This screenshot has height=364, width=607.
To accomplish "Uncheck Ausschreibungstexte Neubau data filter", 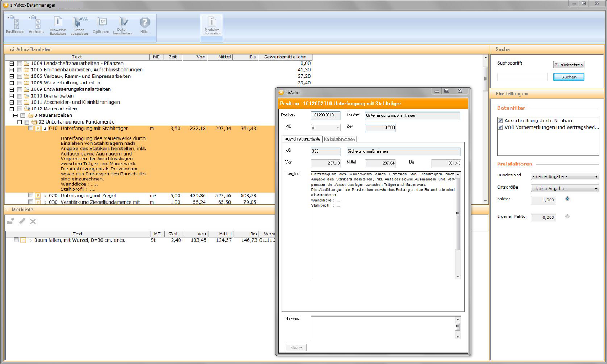I will [x=500, y=120].
